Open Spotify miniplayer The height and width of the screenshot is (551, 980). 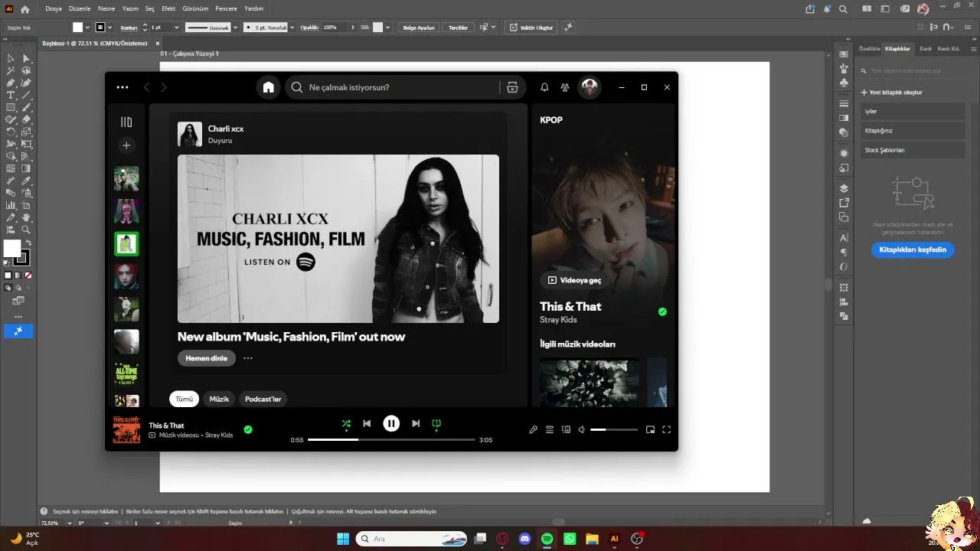650,430
